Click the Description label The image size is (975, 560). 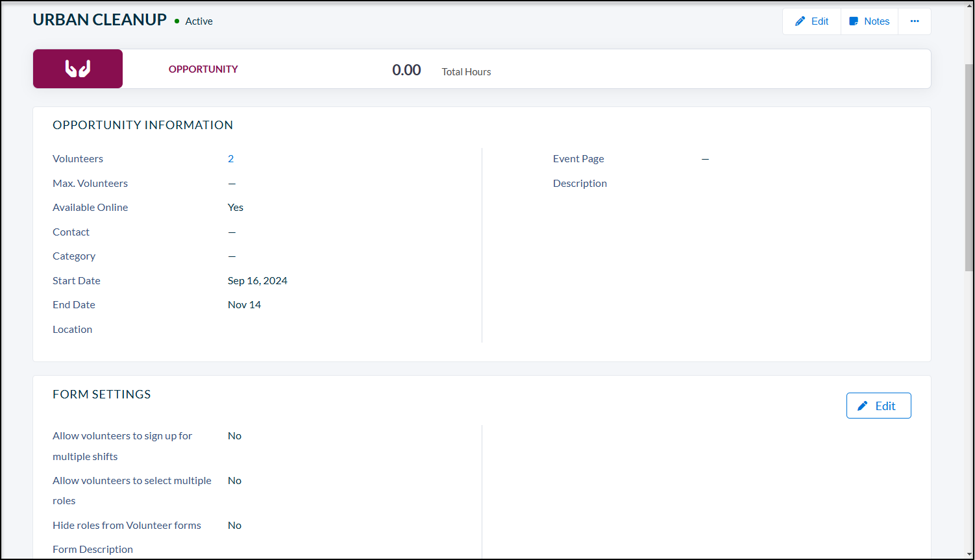(x=580, y=184)
